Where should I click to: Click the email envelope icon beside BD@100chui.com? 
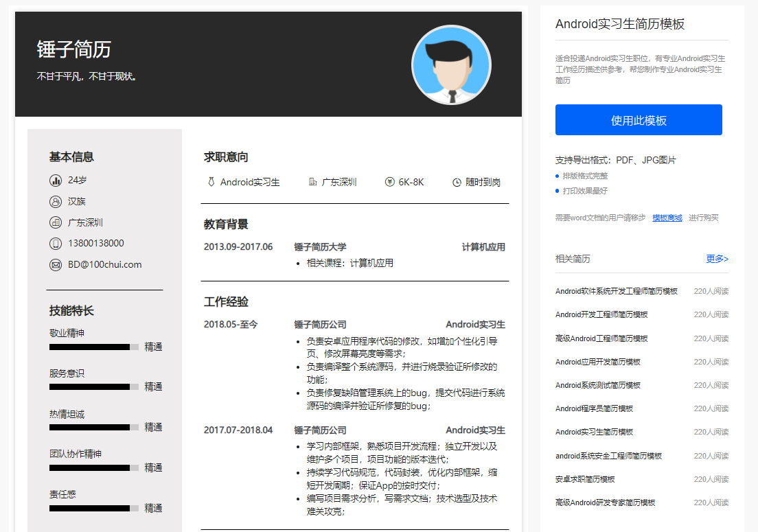(56, 265)
